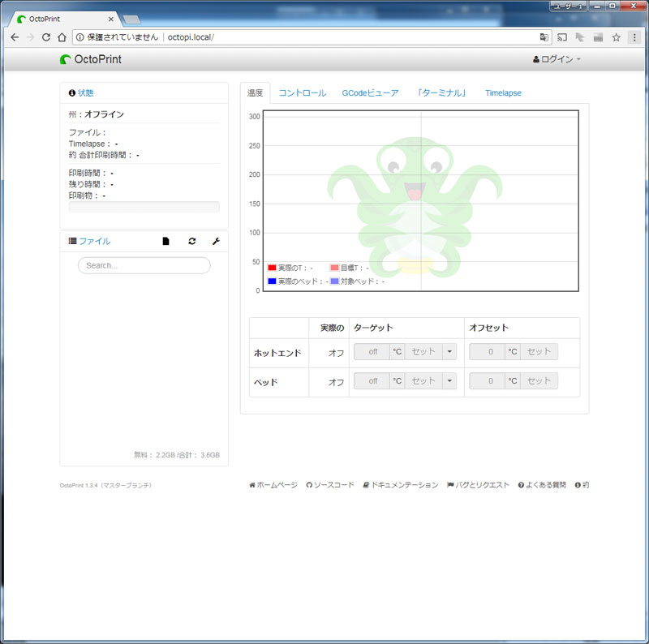Viewport: 649px width, 644px height.
Task: Click the upload file icon in Files panel
Action: pyautogui.click(x=165, y=241)
